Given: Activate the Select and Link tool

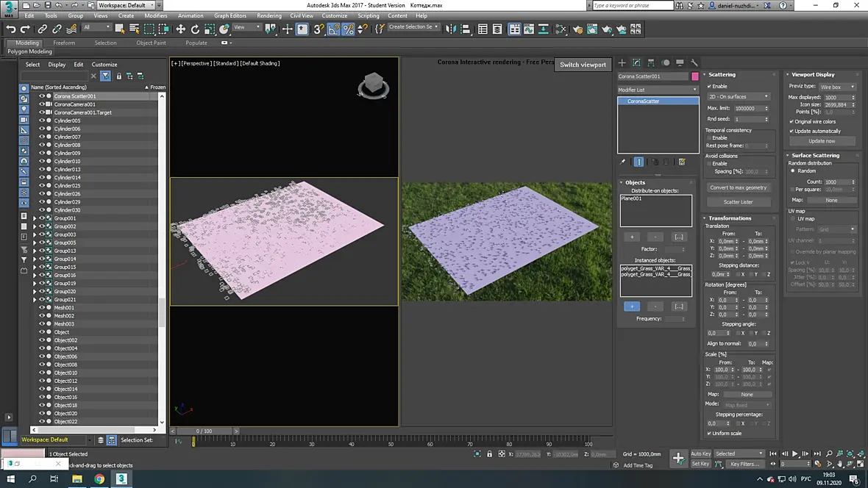Looking at the screenshot, I should 43,29.
